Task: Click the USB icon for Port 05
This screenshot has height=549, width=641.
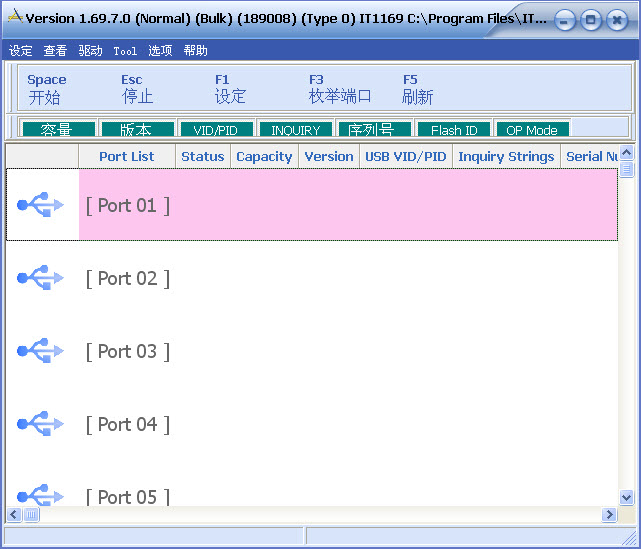Action: (x=41, y=495)
